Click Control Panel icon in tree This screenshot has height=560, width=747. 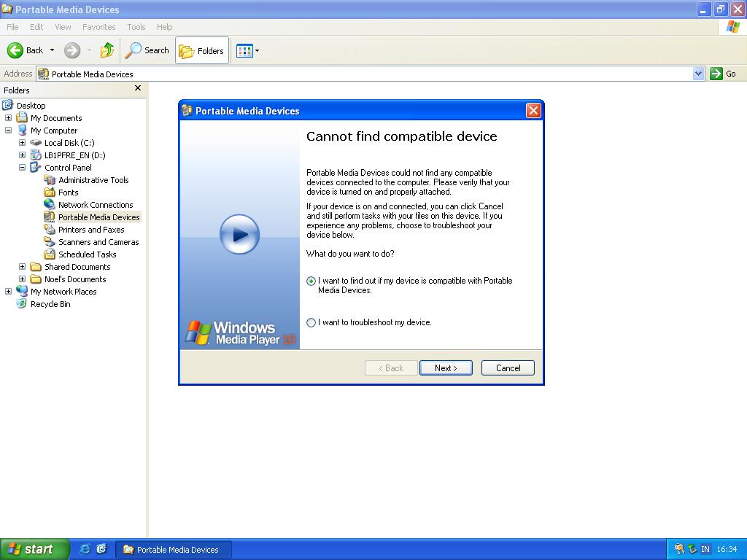[x=36, y=167]
